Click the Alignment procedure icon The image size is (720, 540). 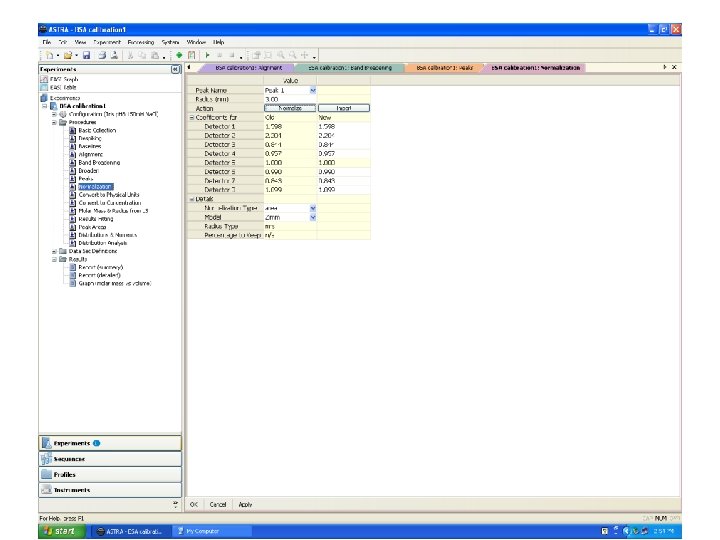[73, 154]
